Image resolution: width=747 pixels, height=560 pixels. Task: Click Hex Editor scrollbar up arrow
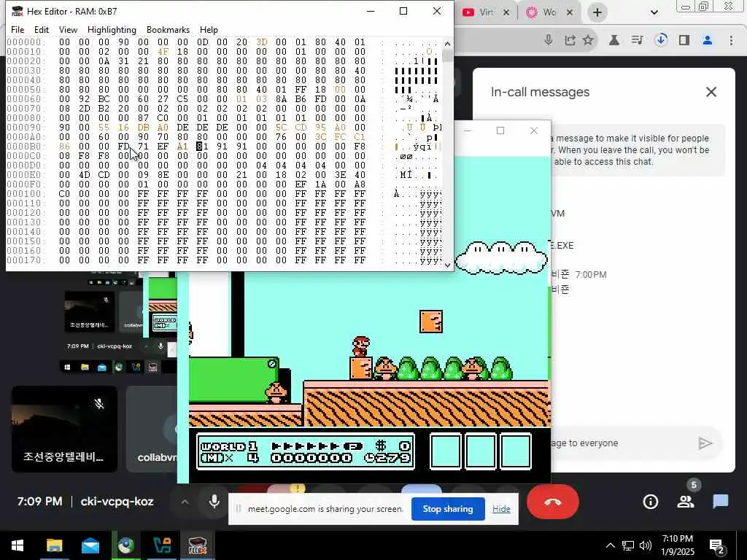[447, 43]
